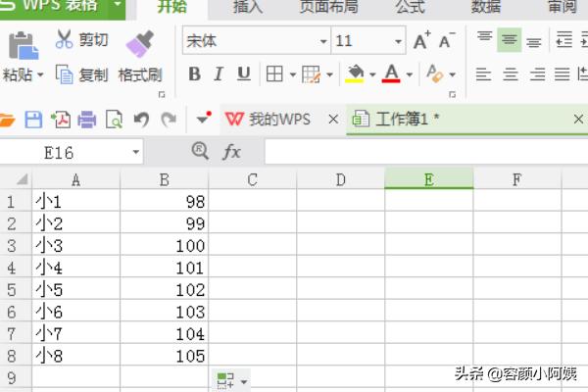Click the fx insert function button
The width and height of the screenshot is (588, 392).
pyautogui.click(x=231, y=152)
